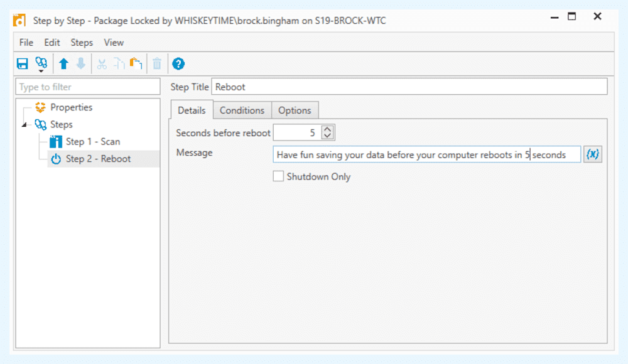Insert variable with the (x) button

coord(592,154)
